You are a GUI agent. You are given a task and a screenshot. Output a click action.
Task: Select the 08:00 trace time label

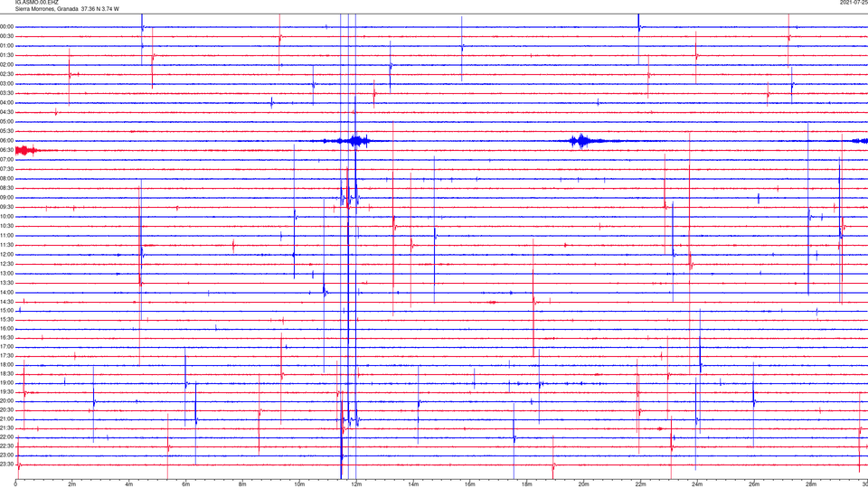[x=7, y=179]
